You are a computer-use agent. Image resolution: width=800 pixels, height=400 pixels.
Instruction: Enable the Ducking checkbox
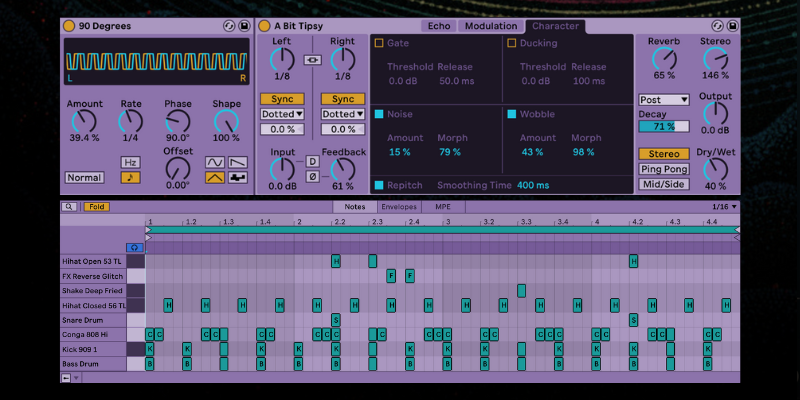(x=511, y=44)
